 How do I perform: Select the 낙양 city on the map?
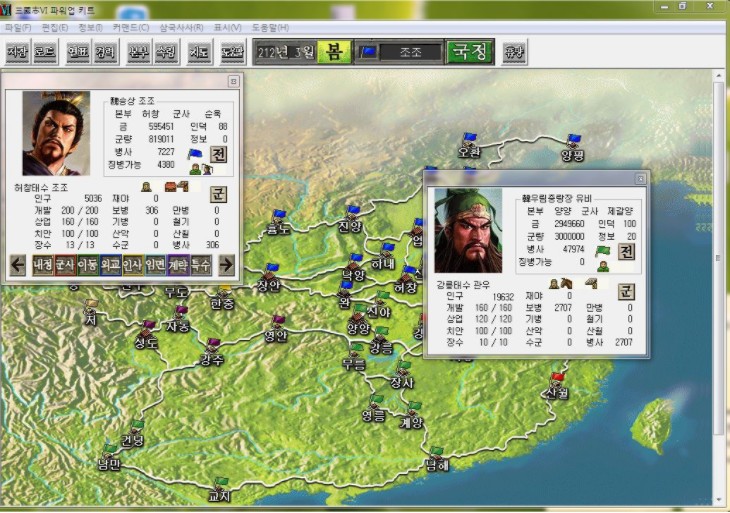353,267
